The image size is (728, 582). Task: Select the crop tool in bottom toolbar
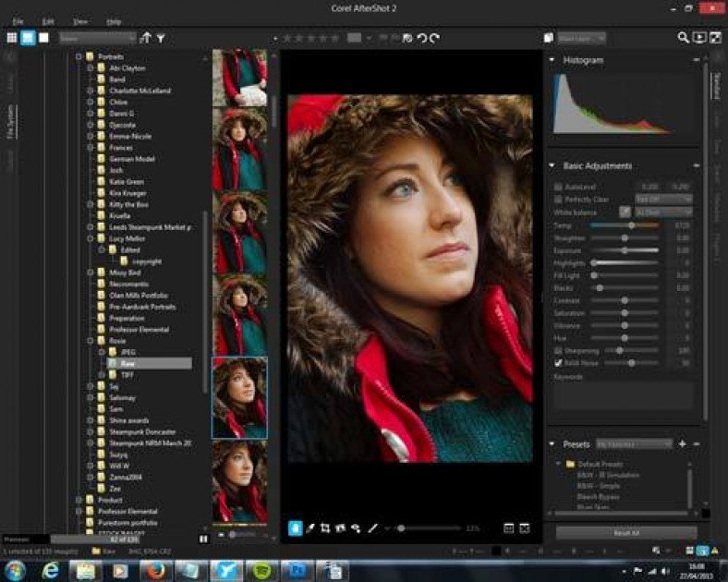click(325, 527)
